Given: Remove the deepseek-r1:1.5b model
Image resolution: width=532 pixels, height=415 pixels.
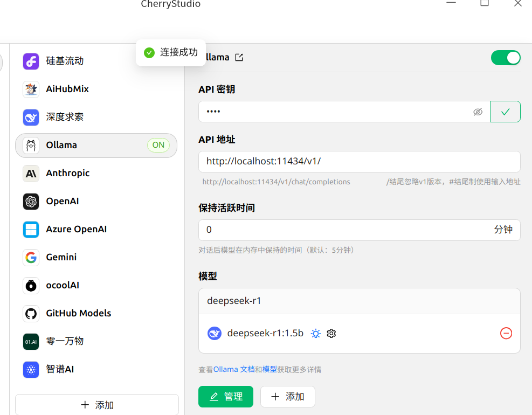Looking at the screenshot, I should coord(506,333).
